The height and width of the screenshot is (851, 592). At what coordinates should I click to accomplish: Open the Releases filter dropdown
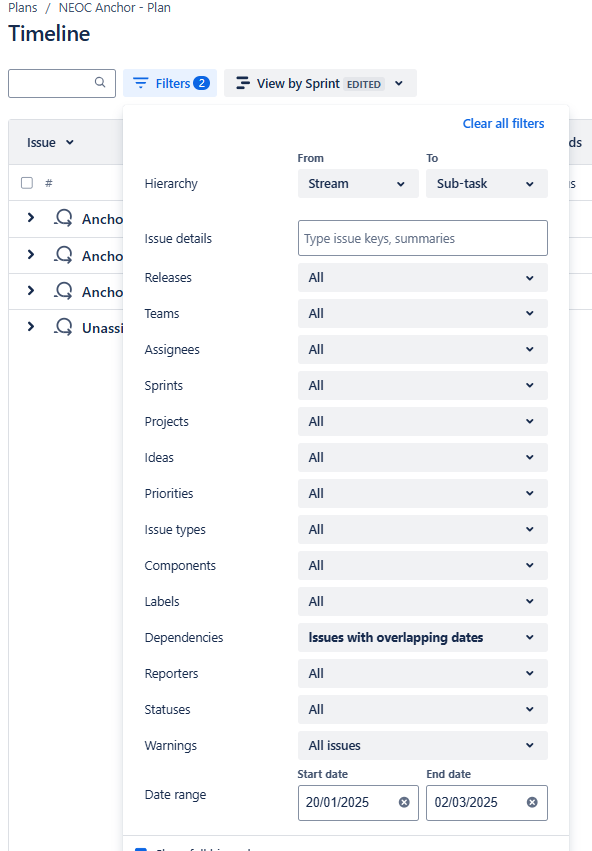(x=423, y=277)
